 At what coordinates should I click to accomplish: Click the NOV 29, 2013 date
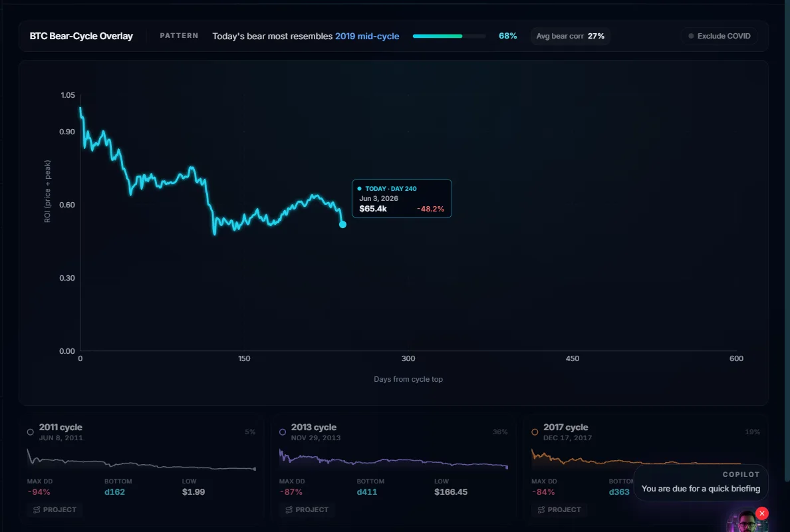coord(316,438)
